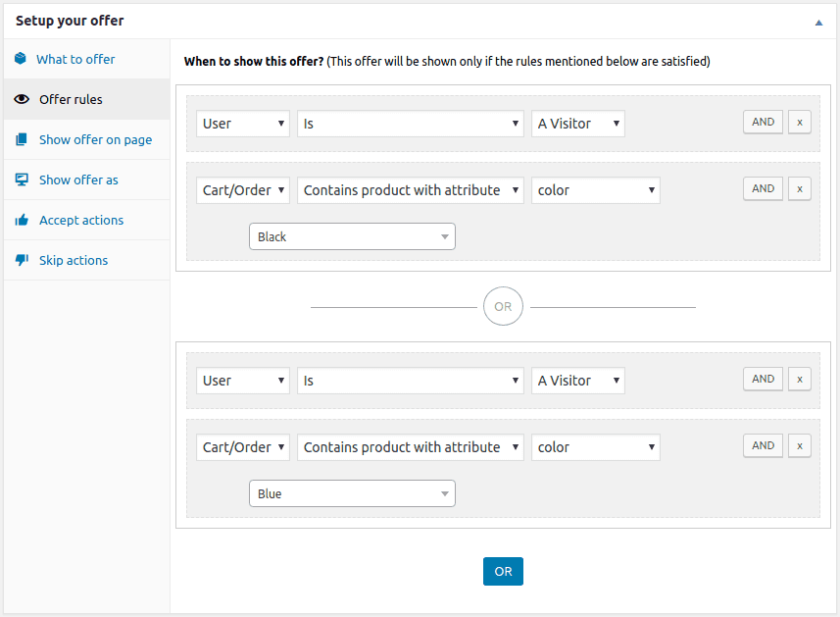Image resolution: width=840 pixels, height=617 pixels.
Task: Delete the Black color attribute rule
Action: click(x=799, y=189)
